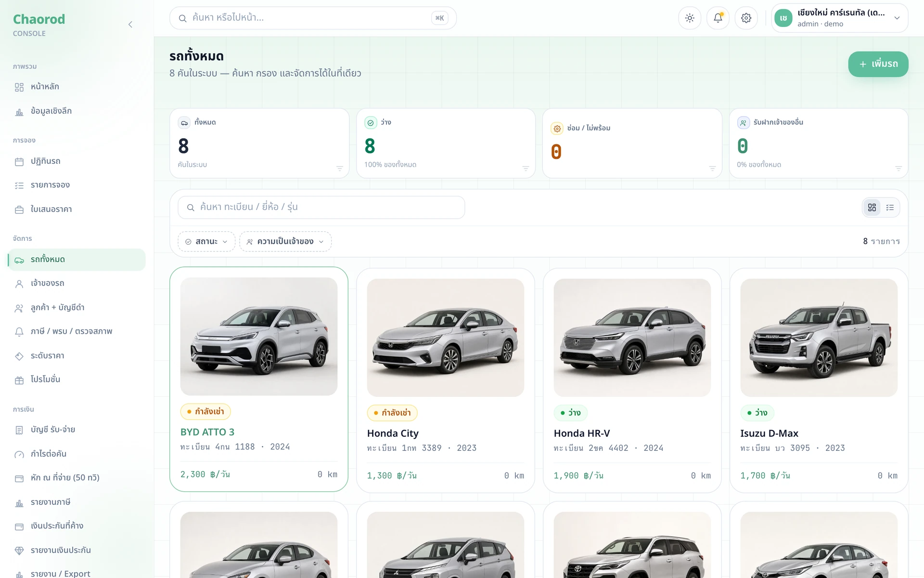Open รายการจอง list

(x=77, y=185)
